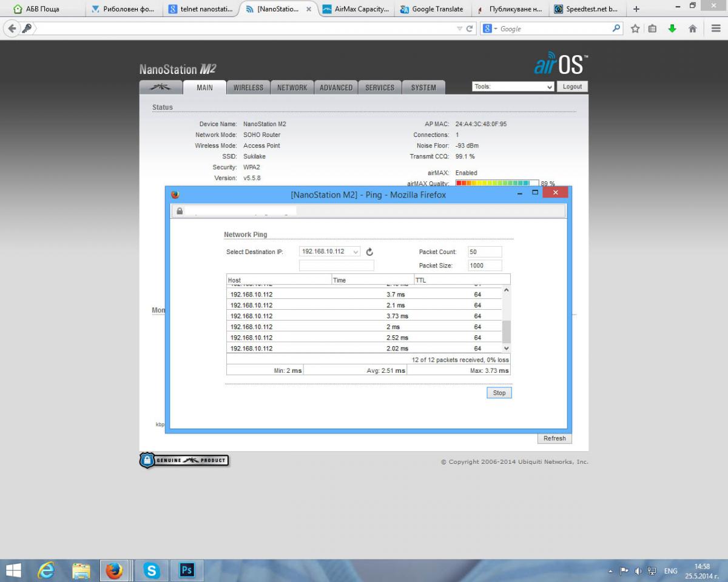Reload page using the address bar icon
Screen dimensions: 728x582
pyautogui.click(x=470, y=28)
